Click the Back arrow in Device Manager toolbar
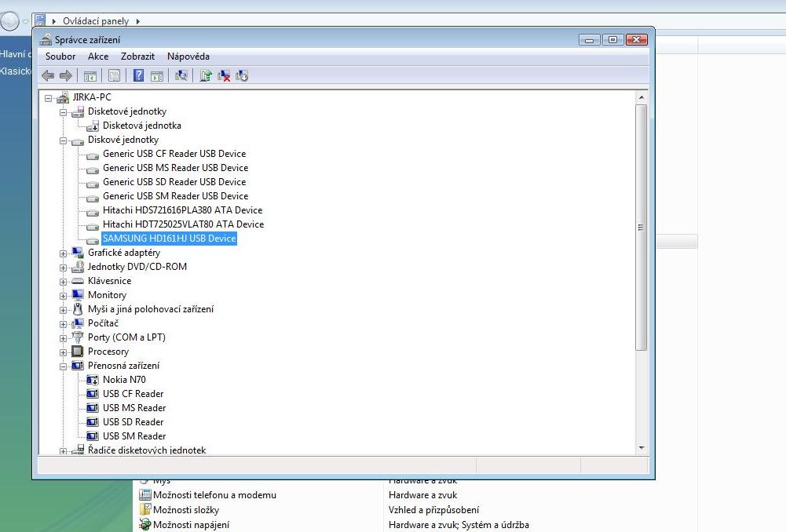Viewport: 786px width, 532px height. point(48,75)
